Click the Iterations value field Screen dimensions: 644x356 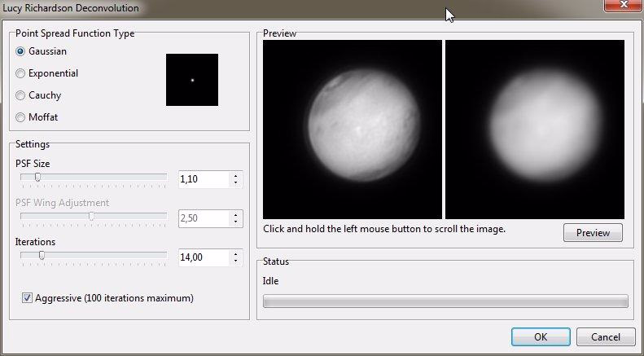pos(204,257)
